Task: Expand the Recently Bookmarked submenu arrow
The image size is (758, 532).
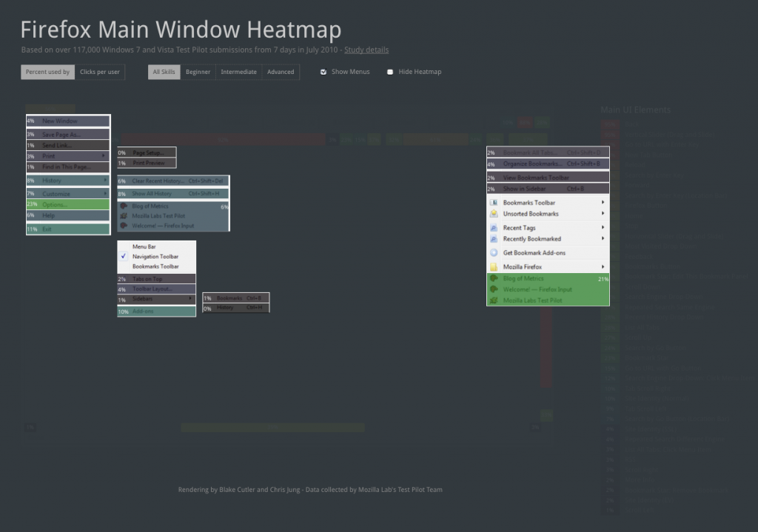Action: pos(603,239)
